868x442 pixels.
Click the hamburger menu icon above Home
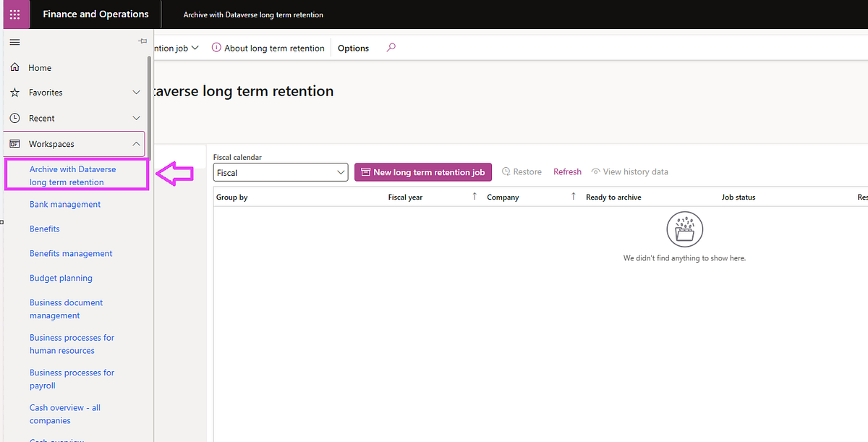(x=14, y=41)
